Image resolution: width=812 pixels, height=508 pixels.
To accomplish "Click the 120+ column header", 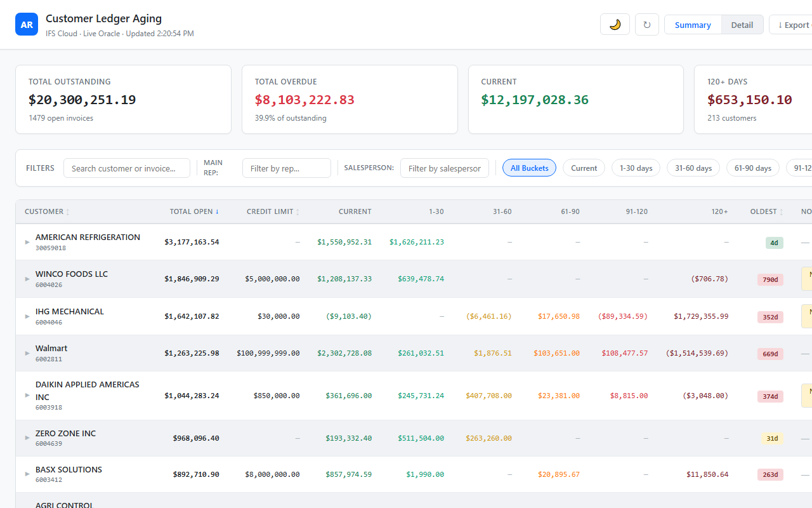I will (720, 211).
